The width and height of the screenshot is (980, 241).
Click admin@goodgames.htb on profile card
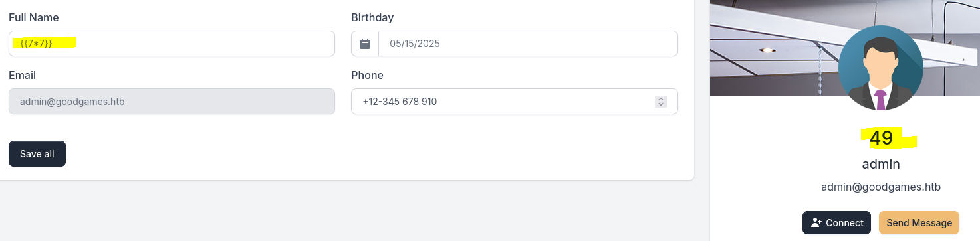[881, 187]
